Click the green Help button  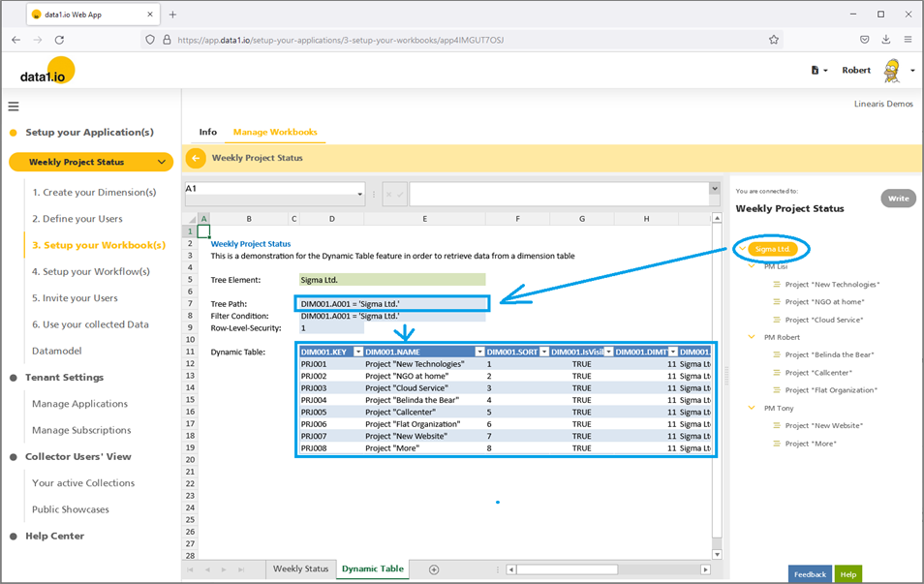coord(848,574)
